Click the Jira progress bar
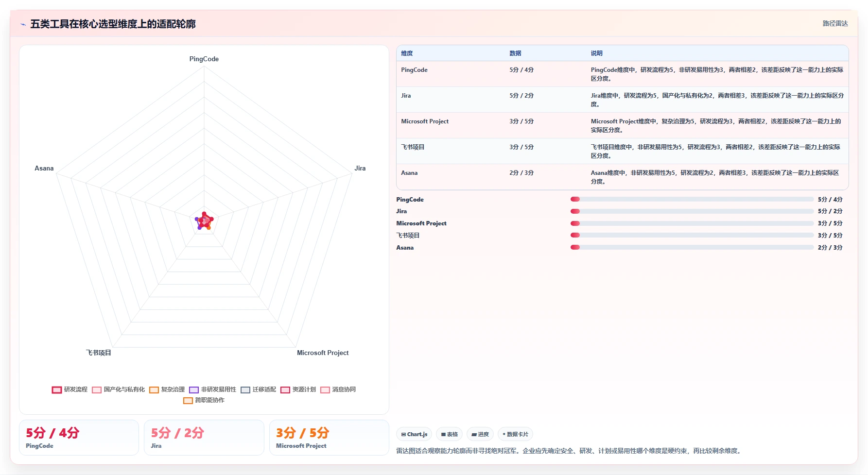Viewport: 868px width, 475px height. 692,211
